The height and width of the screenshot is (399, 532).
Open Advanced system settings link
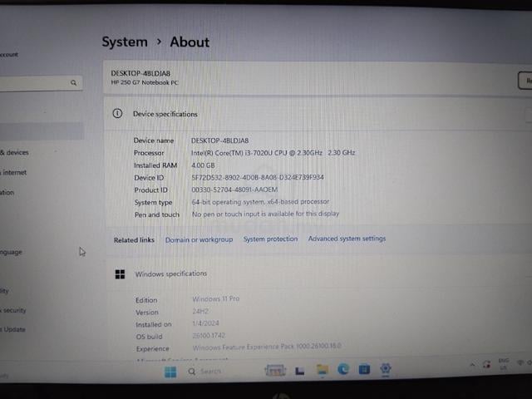347,239
